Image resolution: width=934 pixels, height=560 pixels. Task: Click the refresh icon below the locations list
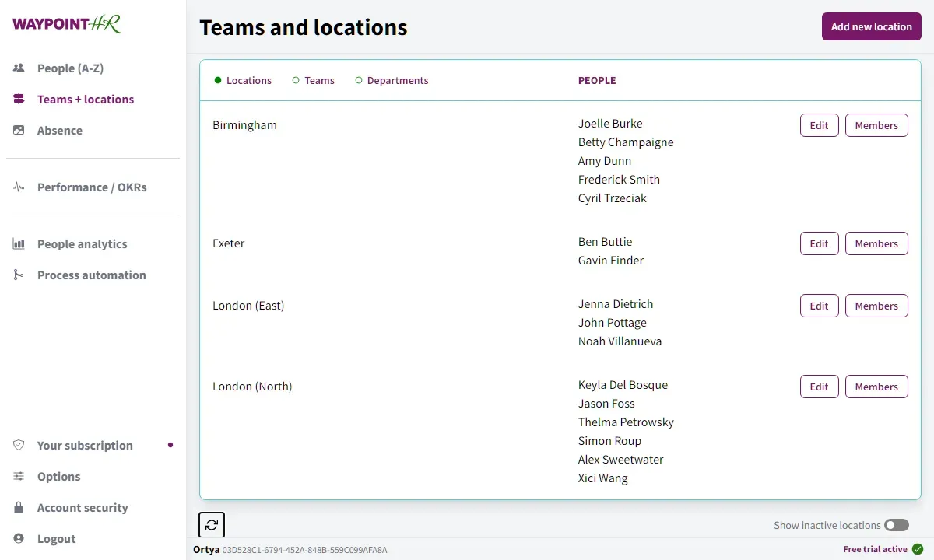coord(211,524)
